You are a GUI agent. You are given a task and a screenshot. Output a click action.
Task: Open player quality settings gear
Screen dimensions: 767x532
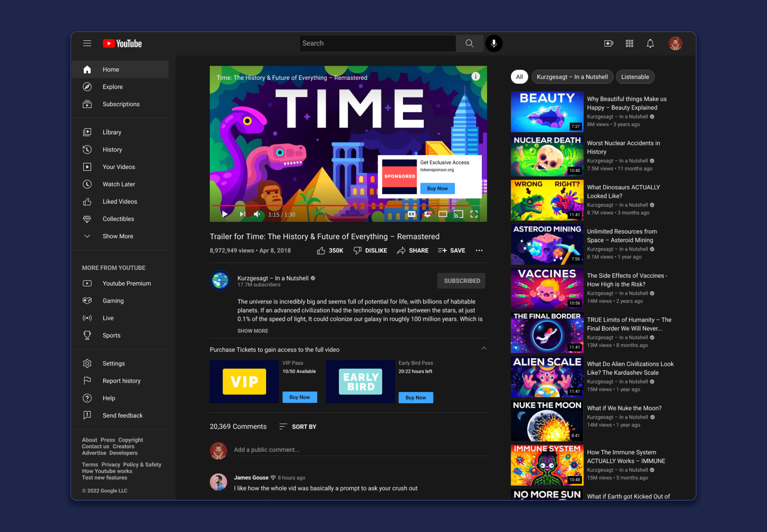pos(428,214)
